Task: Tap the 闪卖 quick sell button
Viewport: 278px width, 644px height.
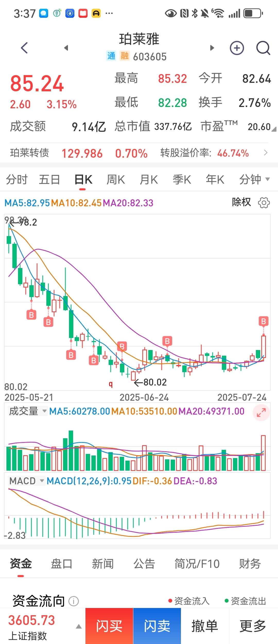Action: tap(157, 626)
